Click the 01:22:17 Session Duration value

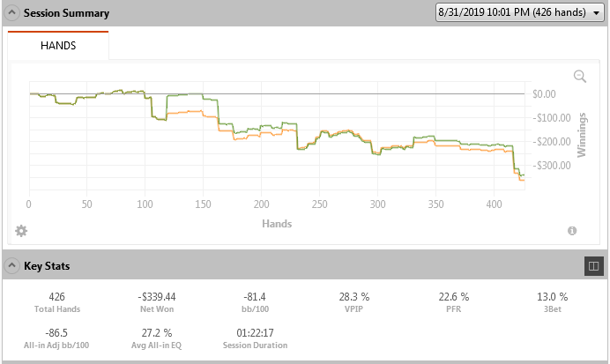click(x=255, y=333)
